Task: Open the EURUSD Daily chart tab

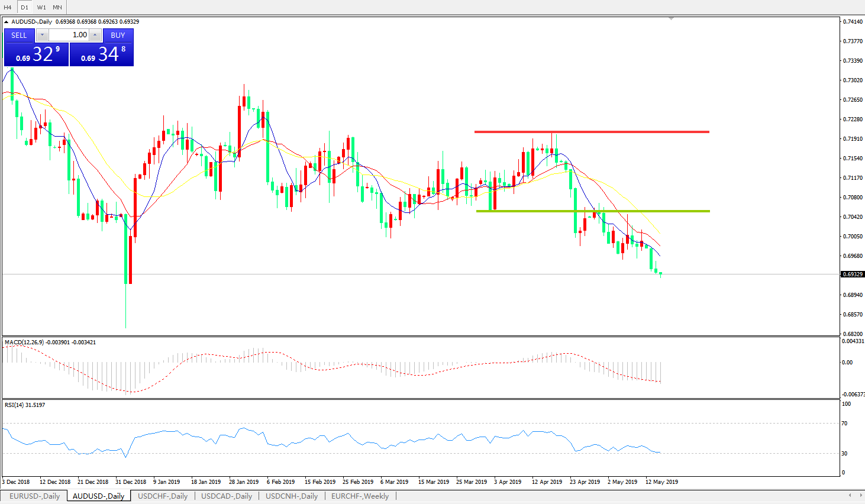Action: click(x=34, y=496)
